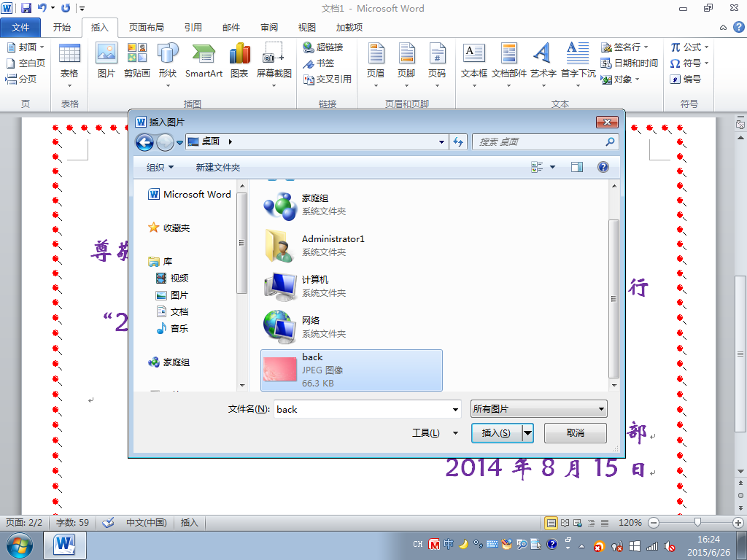Open the 形状 shapes gallery
Screen dimensions: 747x560
tap(168, 64)
